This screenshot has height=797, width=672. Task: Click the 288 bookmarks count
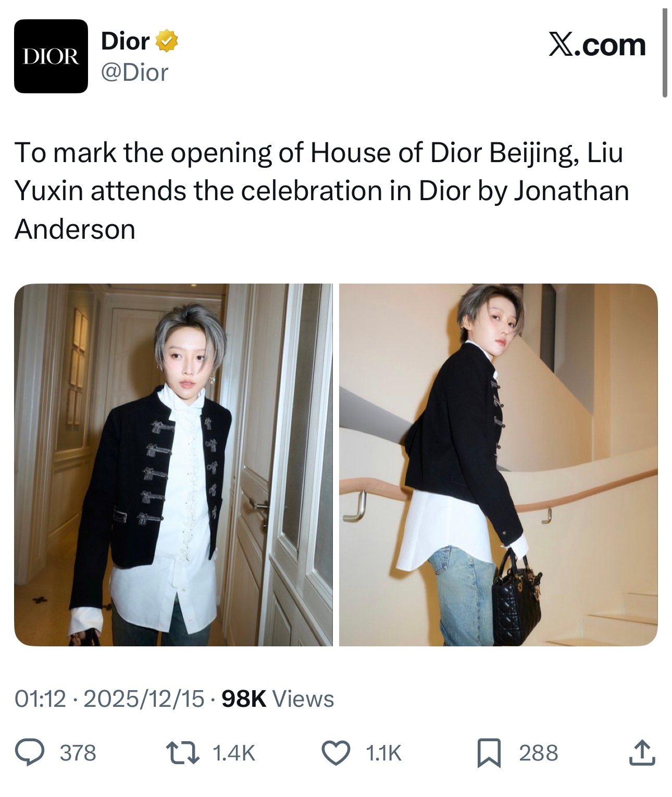(x=539, y=753)
